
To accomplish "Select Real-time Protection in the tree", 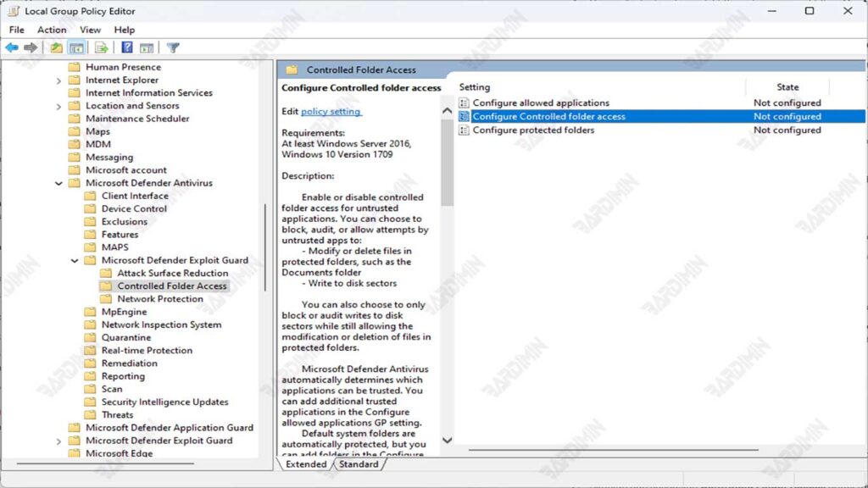I will pyautogui.click(x=147, y=350).
